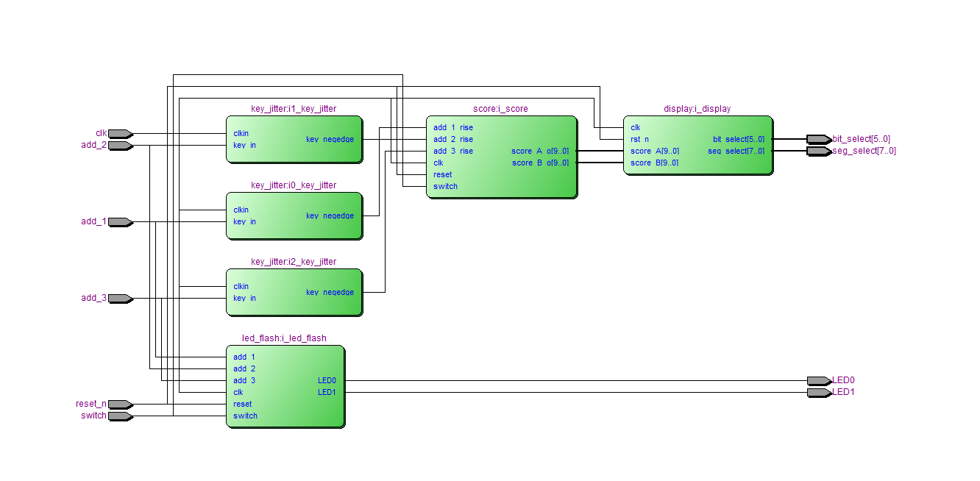
Task: Select add_2 port on led_flash block
Action: tap(245, 369)
